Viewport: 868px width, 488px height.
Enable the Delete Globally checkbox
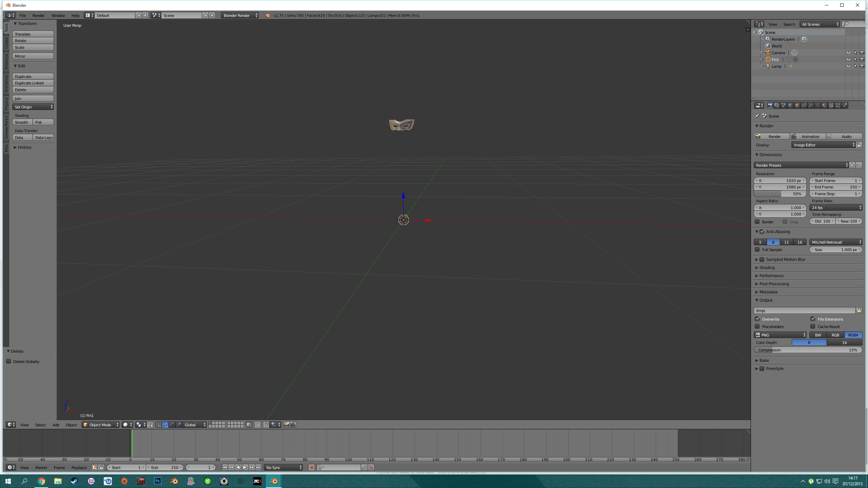click(9, 361)
